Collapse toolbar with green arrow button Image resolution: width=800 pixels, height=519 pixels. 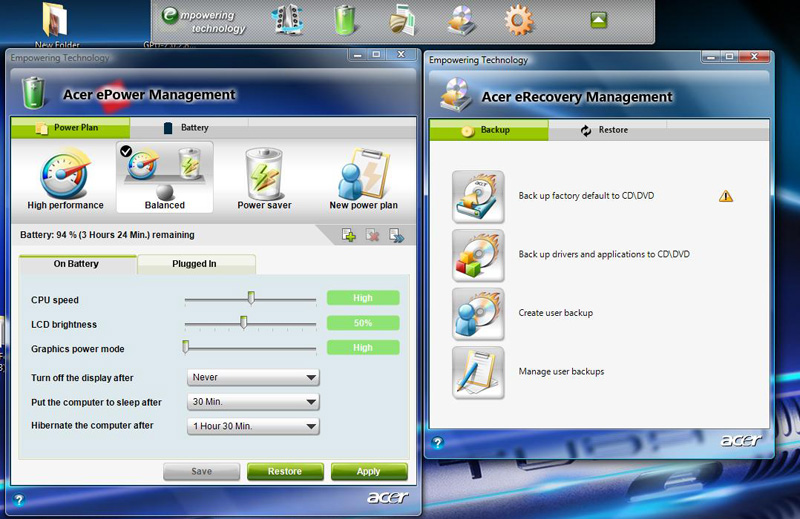(598, 20)
